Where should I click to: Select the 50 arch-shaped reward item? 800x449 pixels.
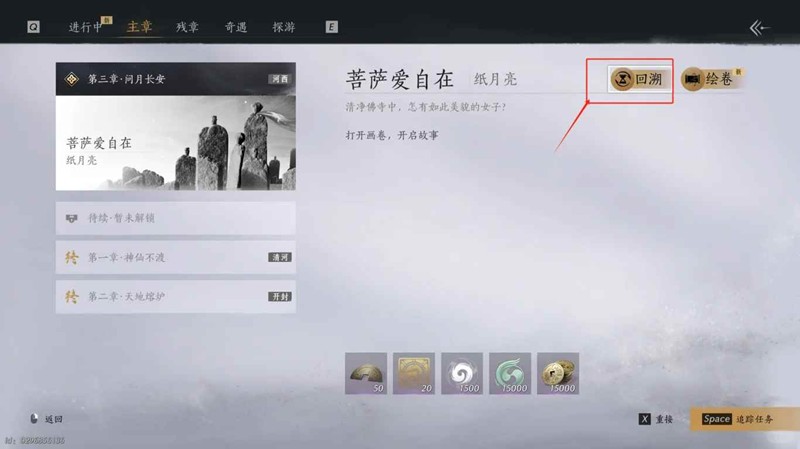(x=366, y=373)
